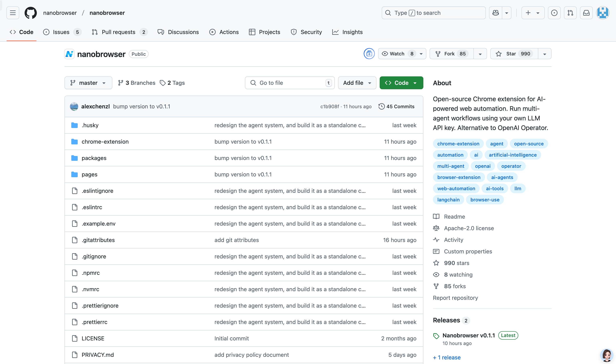Viewport: 616px width, 364px height.
Task: Select the multi-agent topic tag
Action: click(451, 166)
